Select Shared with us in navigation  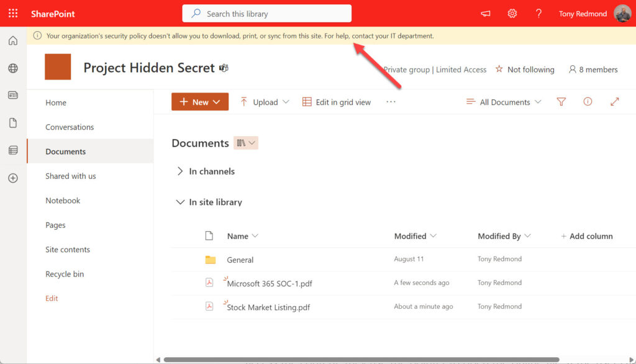click(x=71, y=176)
